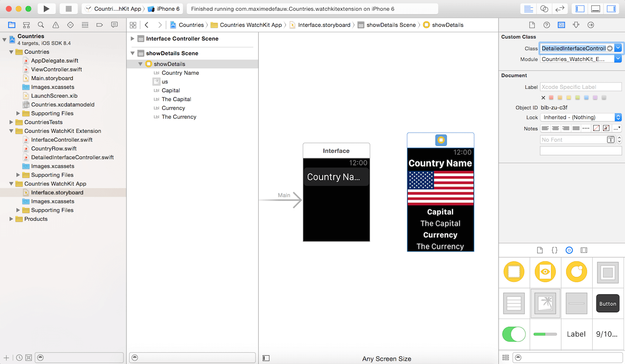Hide the Navigator panel
This screenshot has width=625, height=364.
coord(580,8)
